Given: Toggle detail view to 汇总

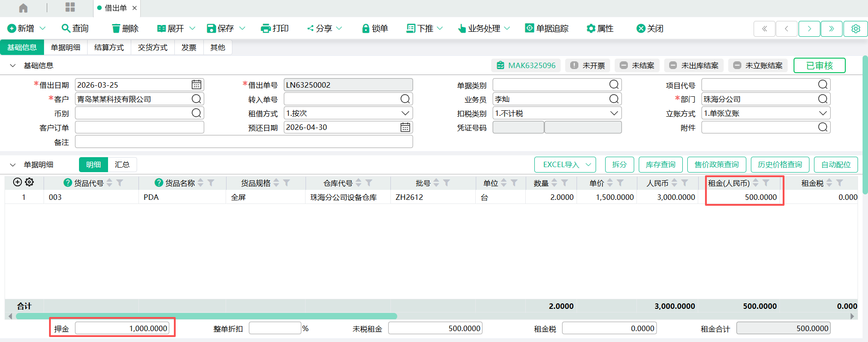Looking at the screenshot, I should click(x=122, y=164).
